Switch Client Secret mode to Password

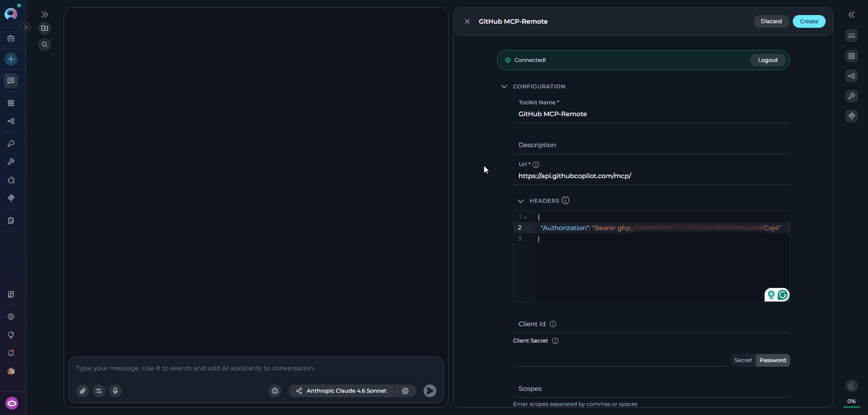pyautogui.click(x=773, y=360)
